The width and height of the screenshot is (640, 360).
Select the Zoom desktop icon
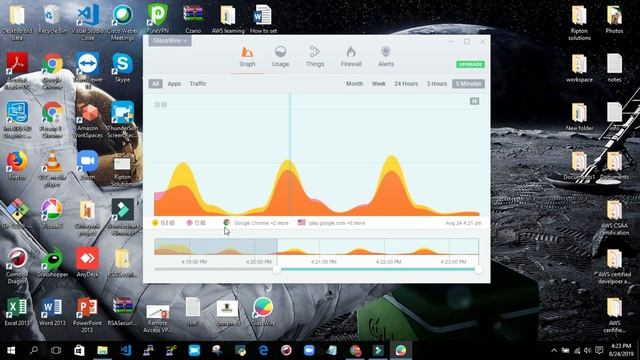tap(87, 165)
